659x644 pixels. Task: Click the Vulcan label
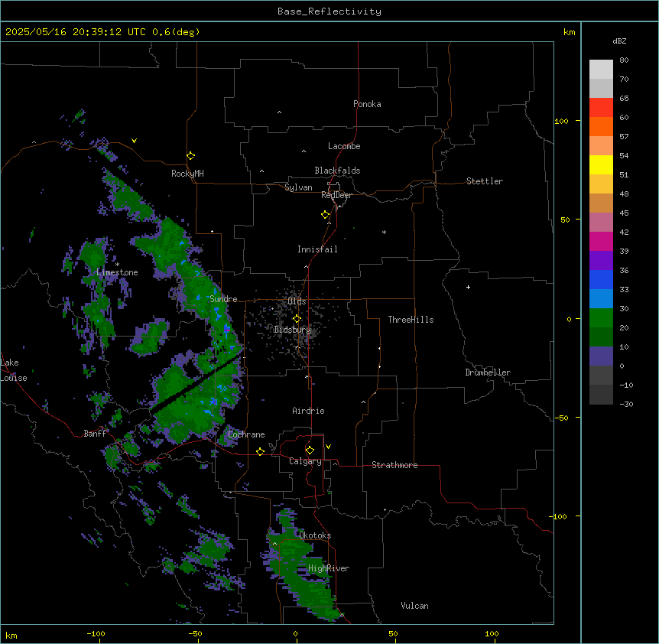414,606
